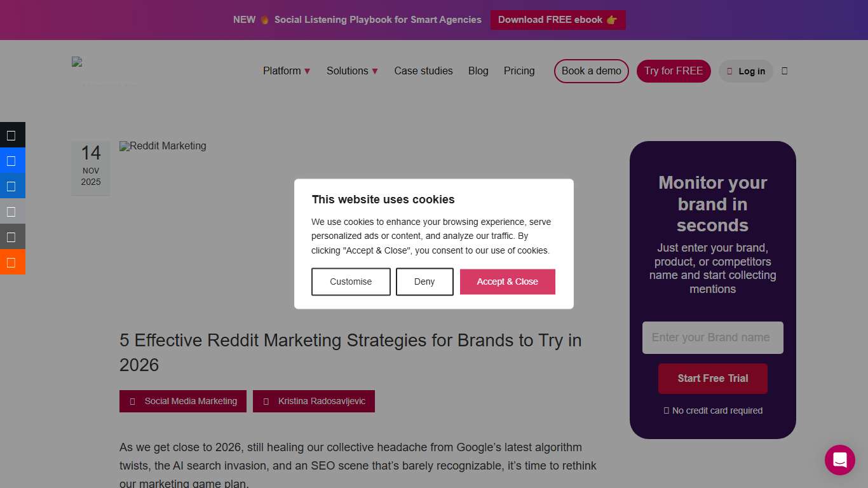The height and width of the screenshot is (488, 868).
Task: Click Download FREE ebook in the banner
Action: pos(558,20)
